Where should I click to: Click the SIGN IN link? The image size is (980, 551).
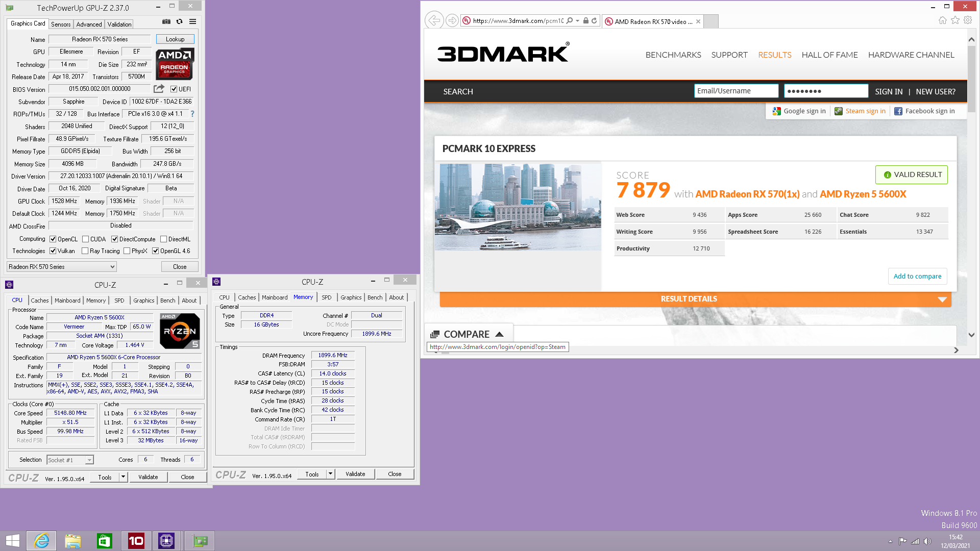tap(889, 91)
